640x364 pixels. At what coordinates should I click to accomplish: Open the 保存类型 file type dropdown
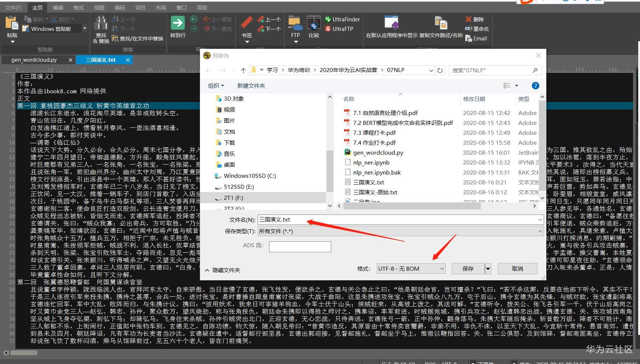(540, 231)
